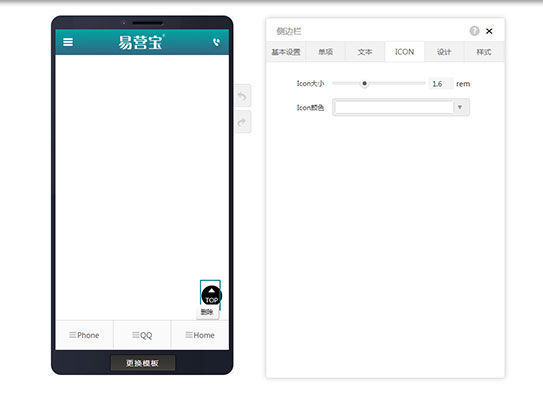Click the 删除 delete button
Screen dimensions: 543x393
[207, 312]
